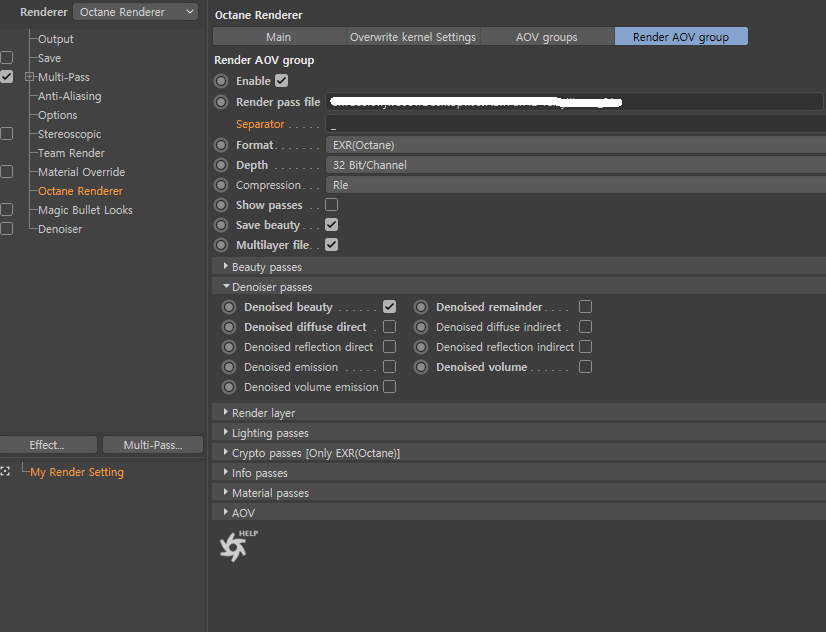The width and height of the screenshot is (826, 632).
Task: Switch to the Main tab
Action: (279, 36)
